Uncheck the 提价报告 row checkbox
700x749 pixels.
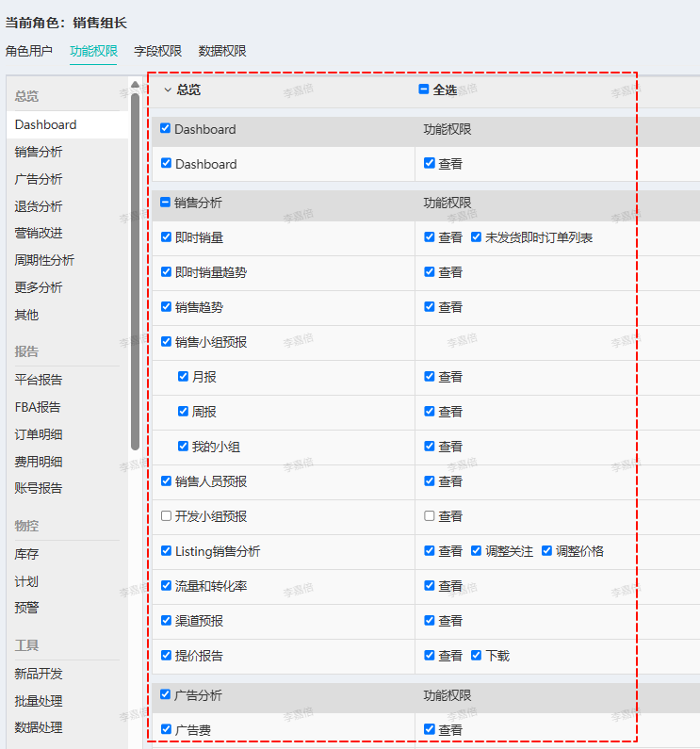click(166, 656)
